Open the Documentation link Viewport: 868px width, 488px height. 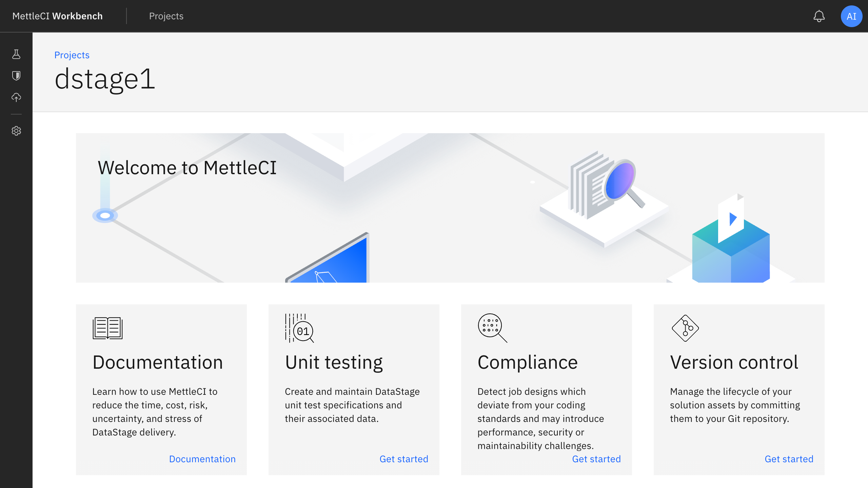click(x=202, y=459)
